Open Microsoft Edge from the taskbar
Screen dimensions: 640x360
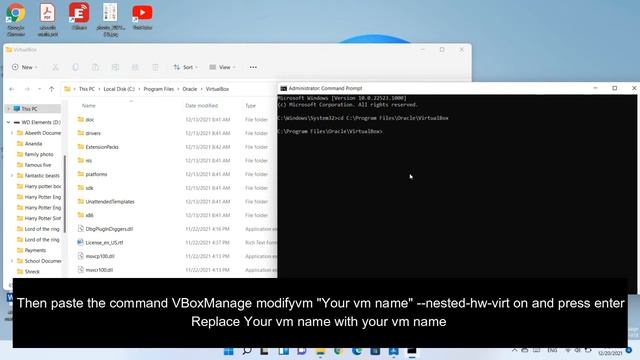point(357,351)
